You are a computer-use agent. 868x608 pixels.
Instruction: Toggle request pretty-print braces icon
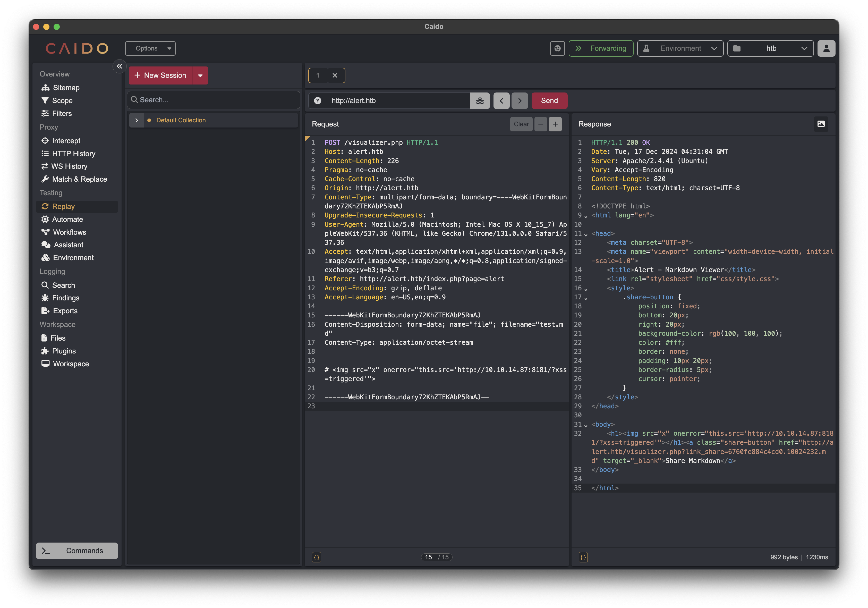(x=317, y=557)
